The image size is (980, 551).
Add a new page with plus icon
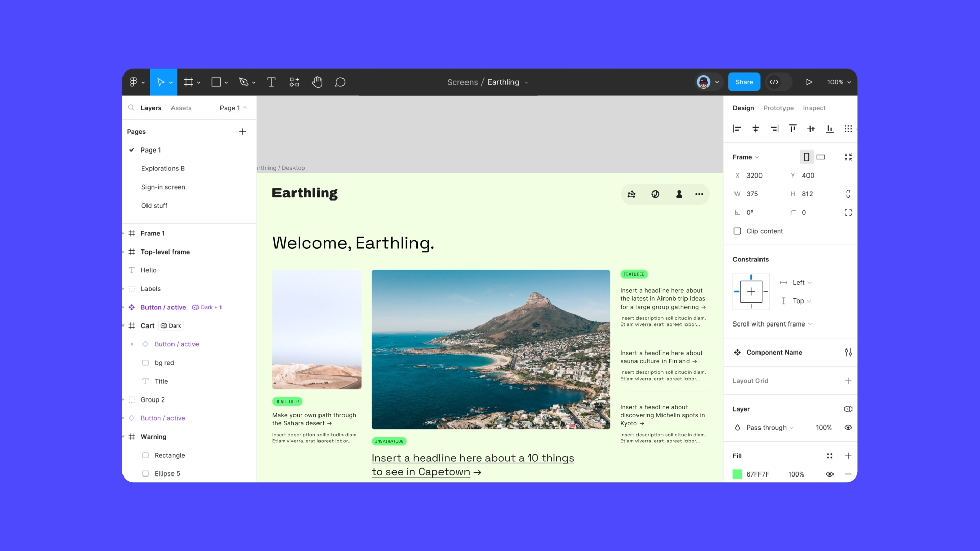click(242, 132)
